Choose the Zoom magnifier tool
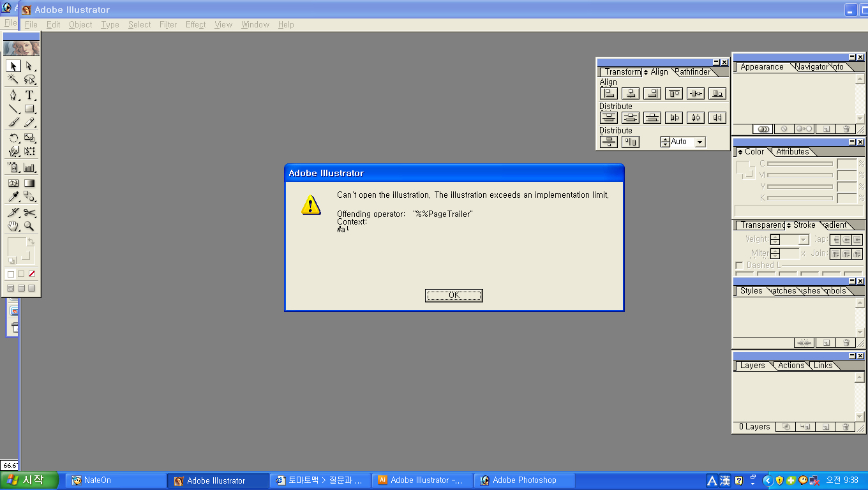The width and height of the screenshot is (868, 490). click(29, 226)
